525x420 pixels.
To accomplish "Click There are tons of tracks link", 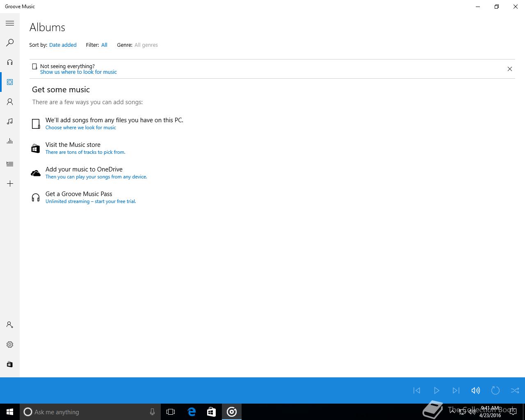I will pyautogui.click(x=85, y=152).
